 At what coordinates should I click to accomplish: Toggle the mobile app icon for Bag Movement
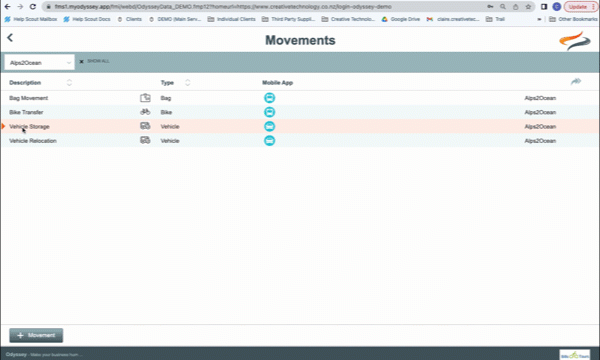coord(269,98)
